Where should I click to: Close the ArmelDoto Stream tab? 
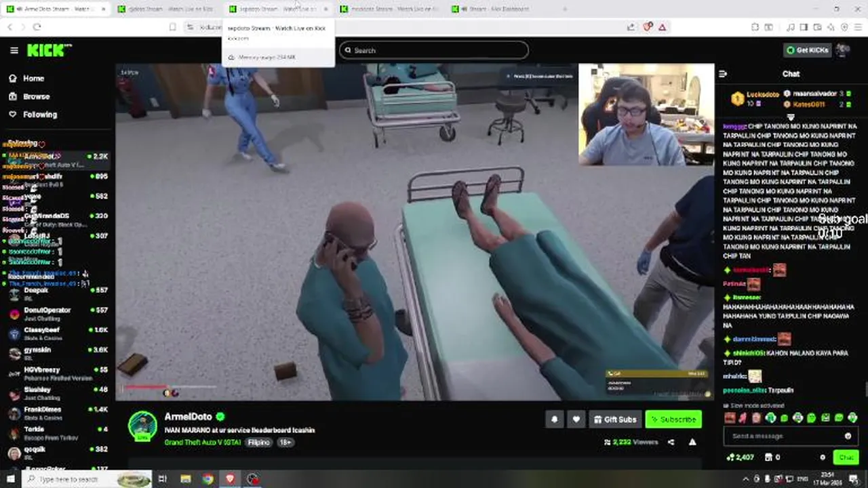click(103, 9)
